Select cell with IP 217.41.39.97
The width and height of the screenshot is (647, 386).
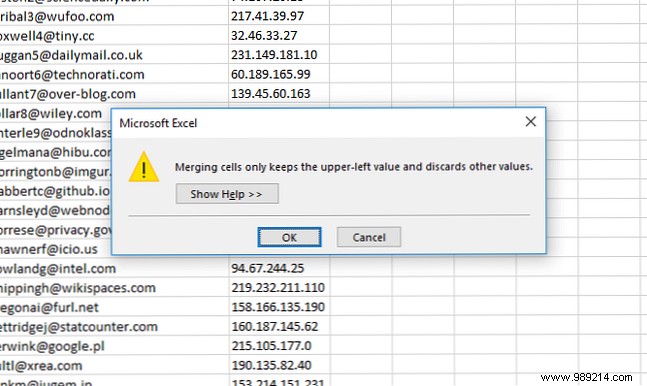[279, 16]
